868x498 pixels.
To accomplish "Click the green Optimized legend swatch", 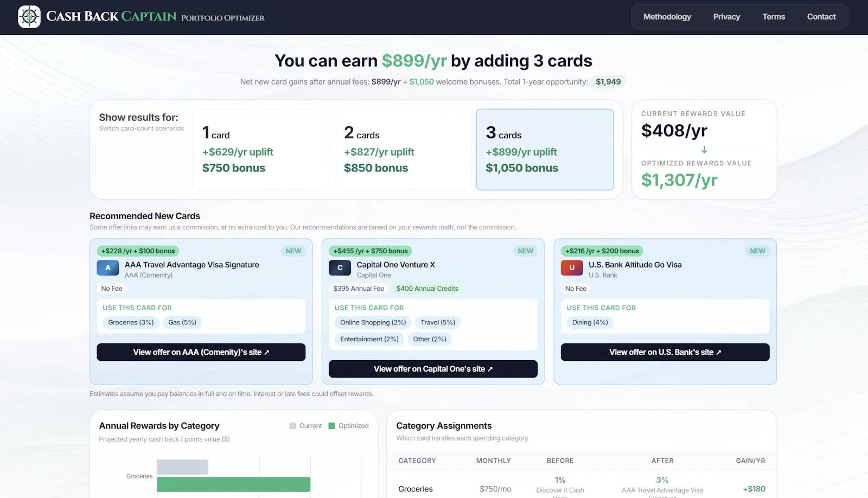I will point(332,426).
